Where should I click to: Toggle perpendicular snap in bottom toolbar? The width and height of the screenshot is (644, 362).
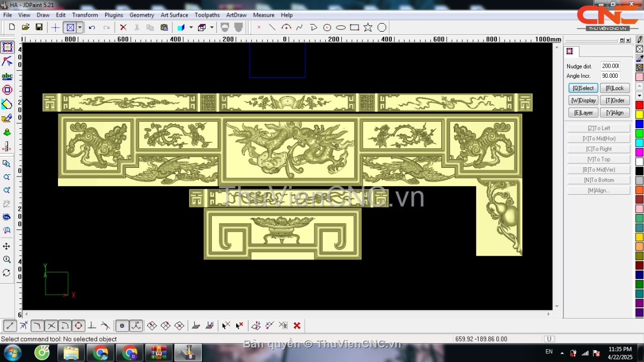[x=92, y=326]
